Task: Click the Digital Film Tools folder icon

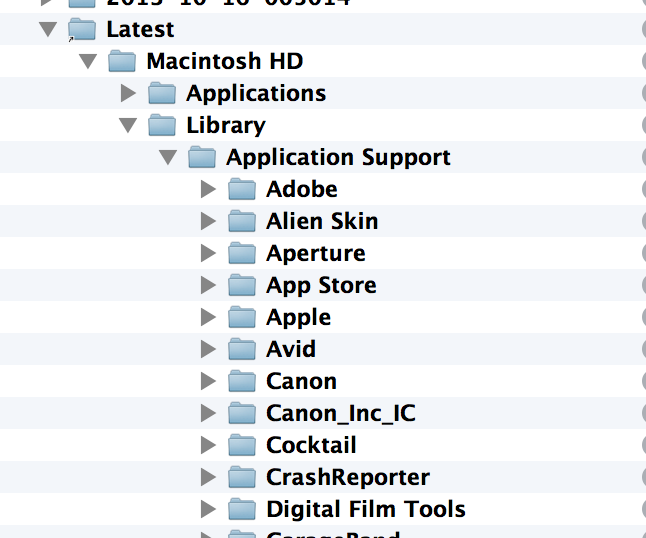Action: [242, 509]
